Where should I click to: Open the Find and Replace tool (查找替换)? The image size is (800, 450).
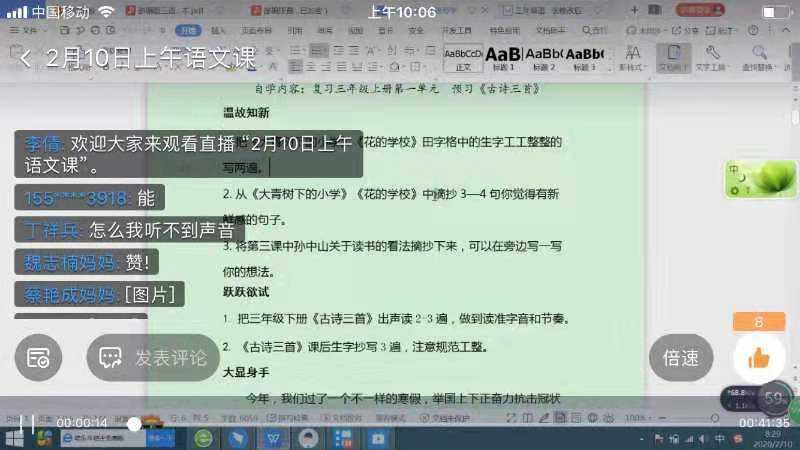[761, 57]
